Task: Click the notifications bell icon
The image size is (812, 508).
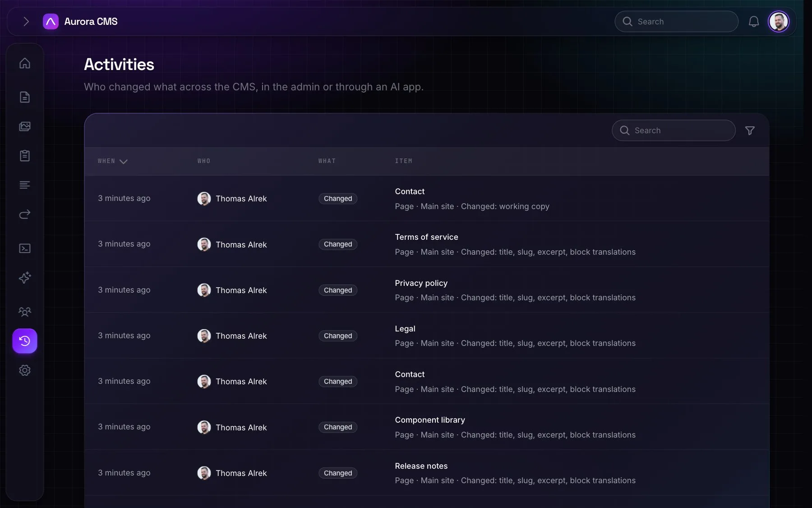Action: [754, 22]
